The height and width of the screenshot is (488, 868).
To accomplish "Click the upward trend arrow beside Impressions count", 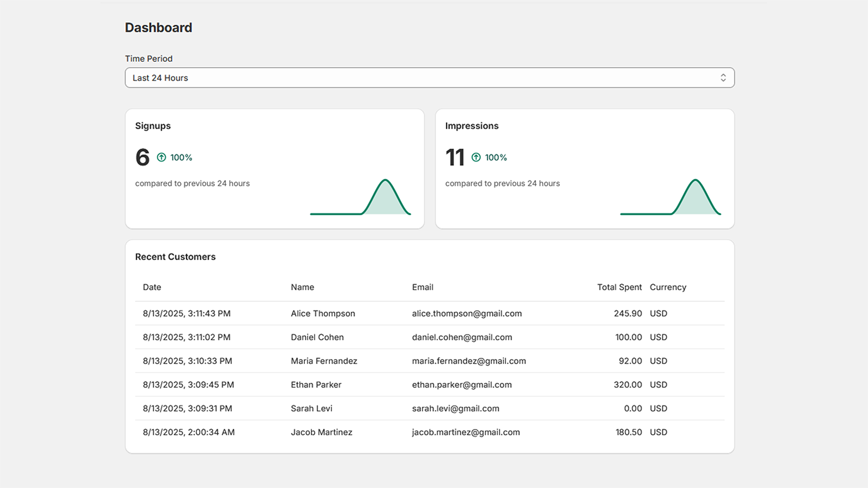I will [476, 157].
